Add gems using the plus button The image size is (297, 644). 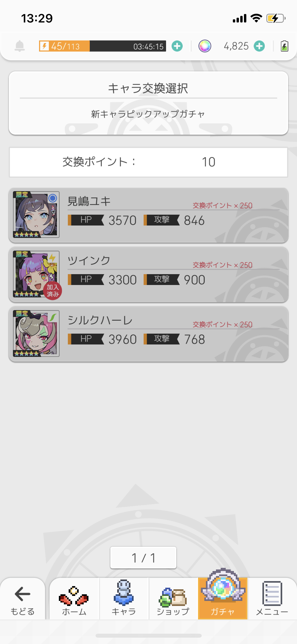(x=259, y=46)
